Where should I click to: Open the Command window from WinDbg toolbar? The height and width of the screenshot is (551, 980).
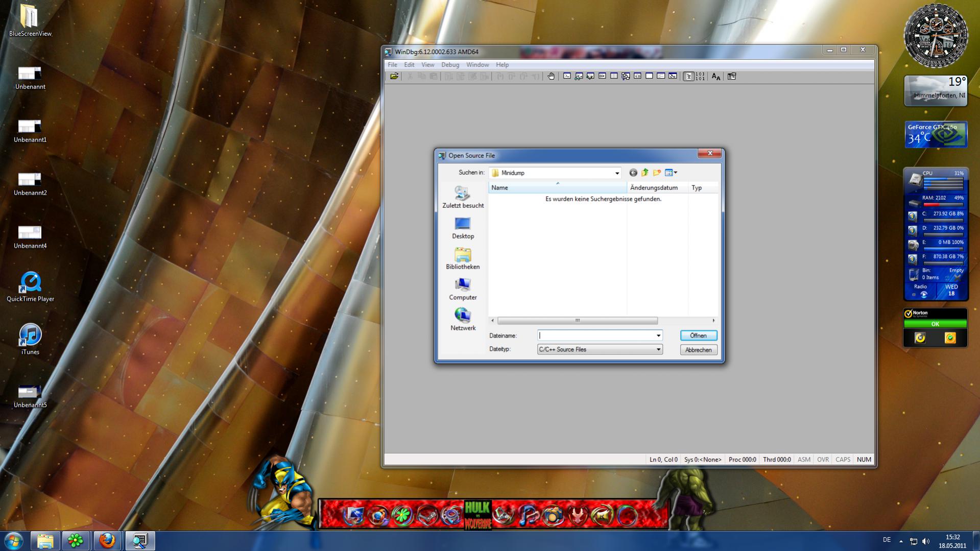click(x=567, y=76)
